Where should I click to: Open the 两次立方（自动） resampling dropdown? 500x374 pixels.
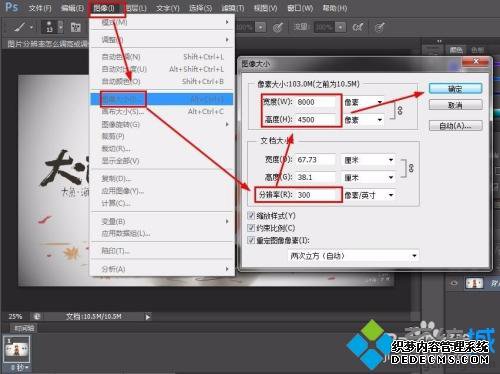(x=353, y=256)
